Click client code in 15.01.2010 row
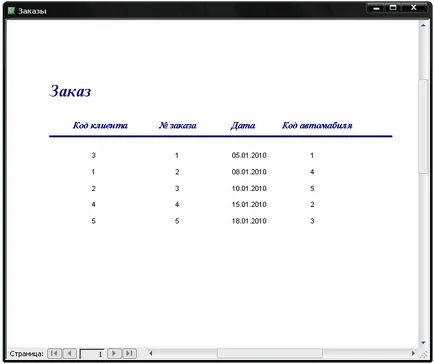Screen dimensions: 434x364 [x=94, y=204]
